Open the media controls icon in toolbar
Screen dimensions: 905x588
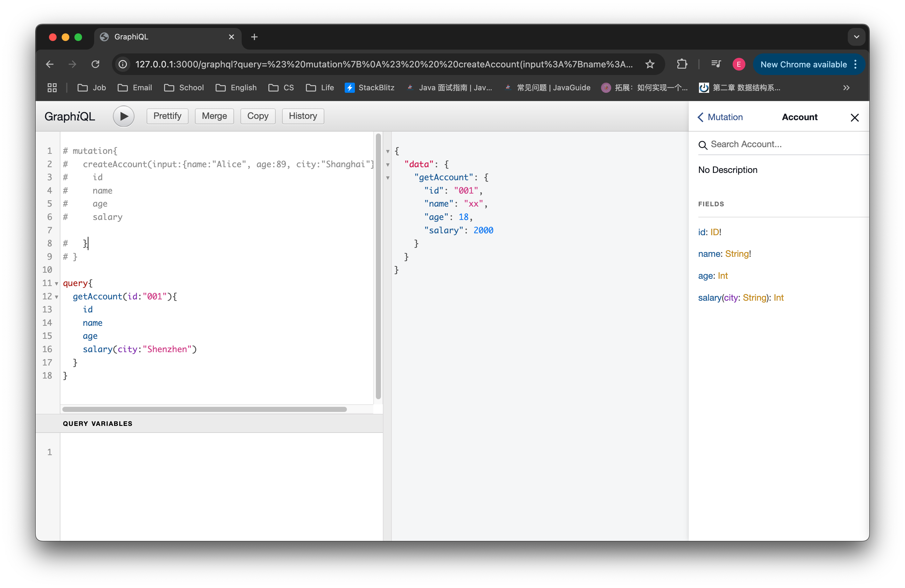[x=716, y=64]
